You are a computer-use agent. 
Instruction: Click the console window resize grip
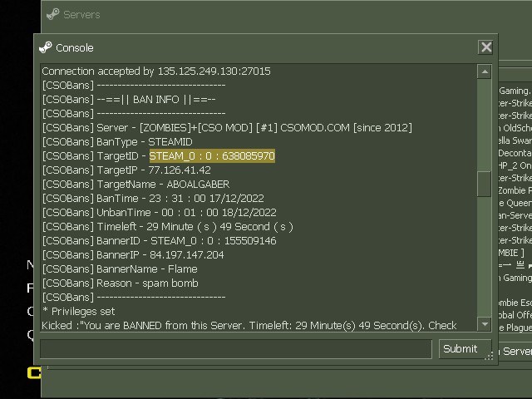pyautogui.click(x=490, y=355)
